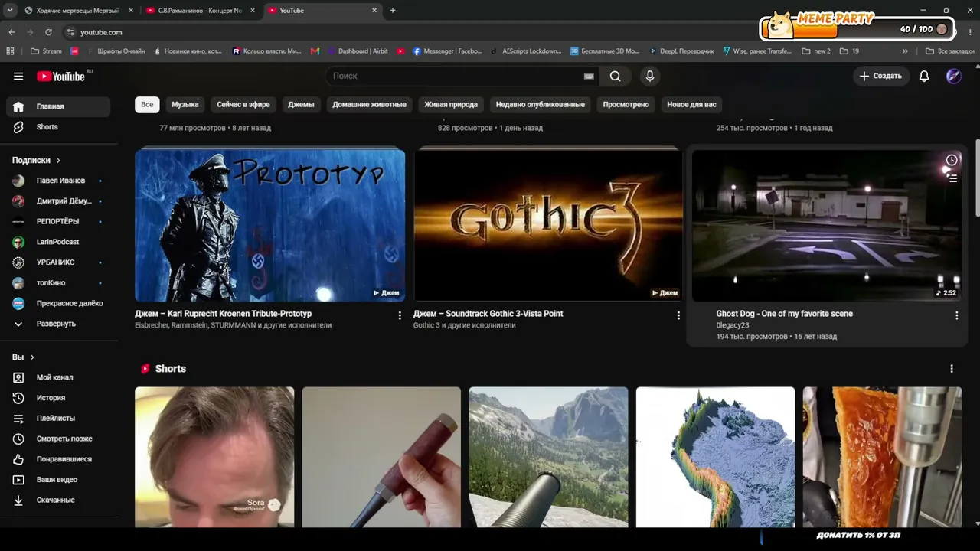The height and width of the screenshot is (551, 980).
Task: Open Понравившиеся liked videos
Action: pyautogui.click(x=58, y=459)
